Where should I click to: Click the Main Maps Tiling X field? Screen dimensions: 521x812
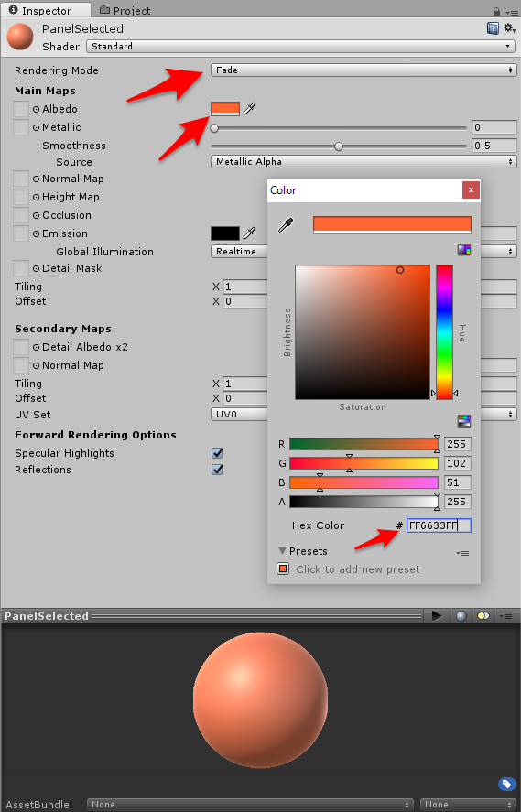point(244,287)
